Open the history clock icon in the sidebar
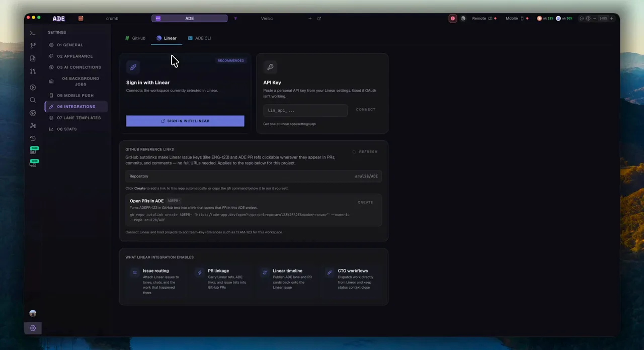This screenshot has width=644, height=350. (x=33, y=138)
